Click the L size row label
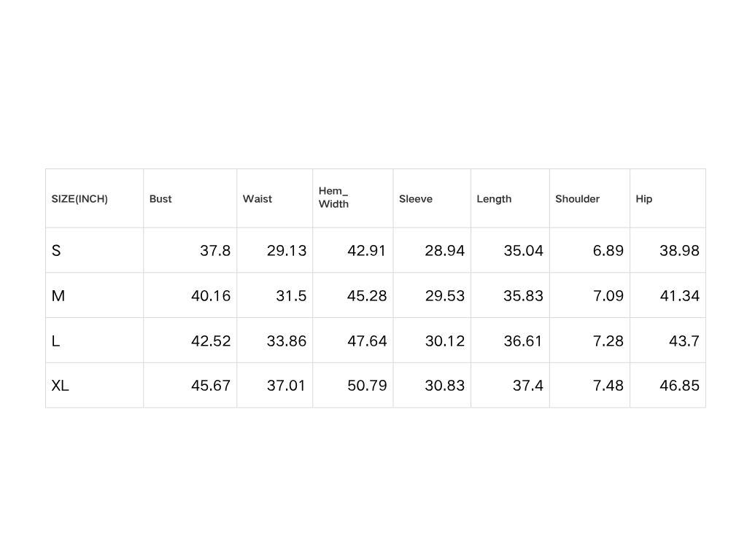The height and width of the screenshot is (560, 747). (x=55, y=341)
